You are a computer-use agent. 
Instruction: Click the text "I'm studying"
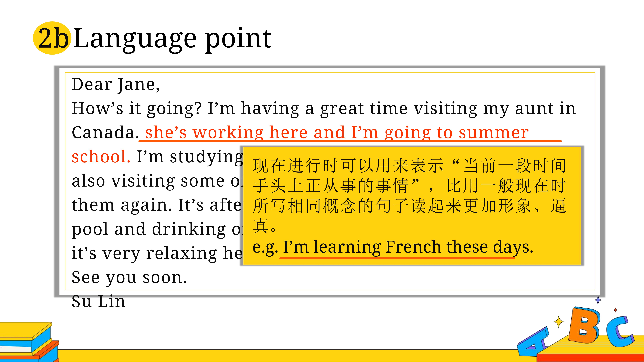point(190,157)
